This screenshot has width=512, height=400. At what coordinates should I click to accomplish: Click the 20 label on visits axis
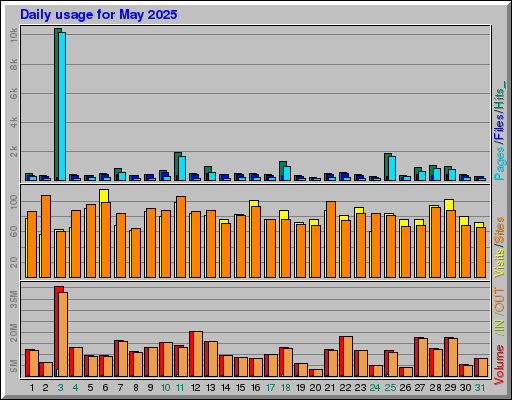(x=13, y=263)
